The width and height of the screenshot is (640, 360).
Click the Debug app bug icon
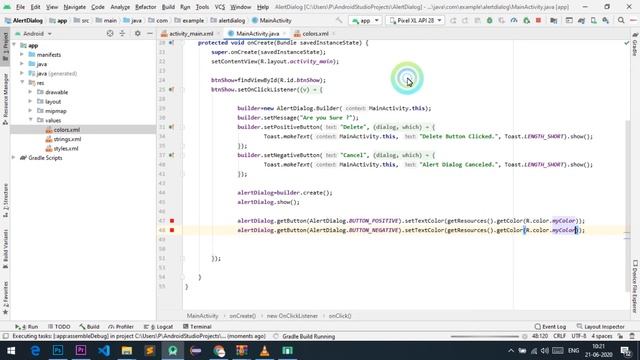489,20
